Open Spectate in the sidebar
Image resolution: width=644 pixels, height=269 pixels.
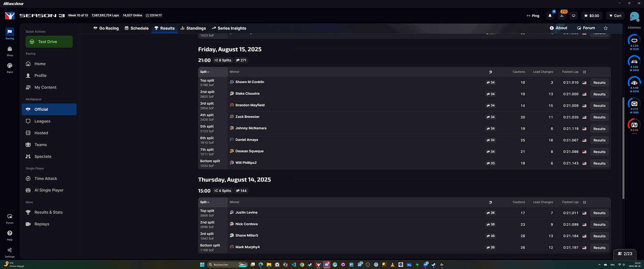click(x=49, y=156)
